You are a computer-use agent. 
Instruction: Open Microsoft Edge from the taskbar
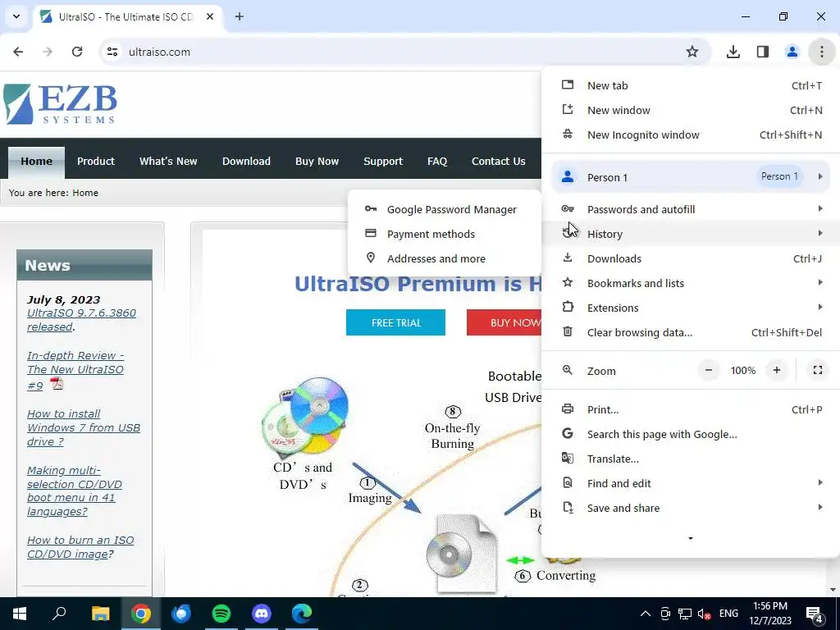point(302,614)
